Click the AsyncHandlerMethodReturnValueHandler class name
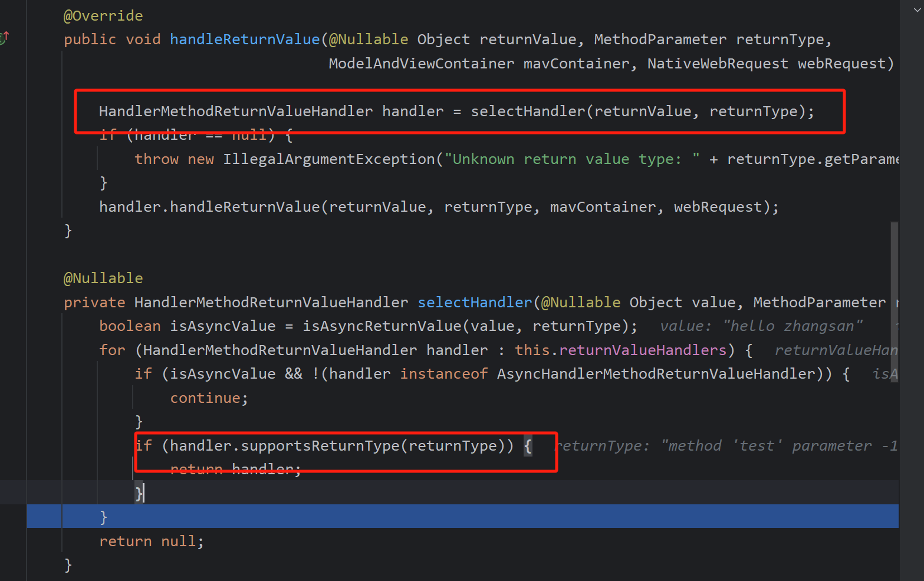 point(656,374)
